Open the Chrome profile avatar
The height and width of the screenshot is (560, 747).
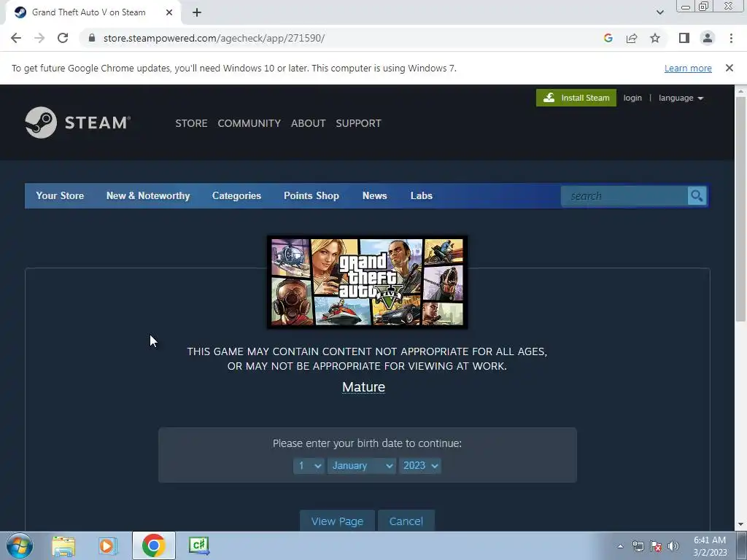tap(708, 38)
